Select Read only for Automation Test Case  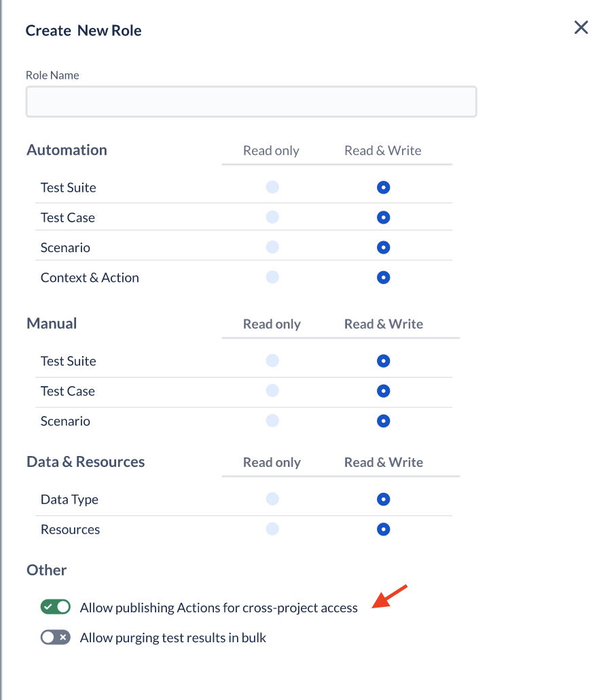(272, 217)
